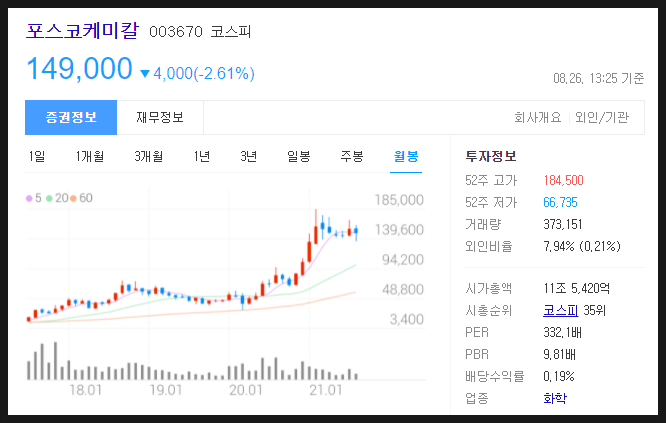Open the 외인/기관 link
This screenshot has width=666, height=423.
602,118
